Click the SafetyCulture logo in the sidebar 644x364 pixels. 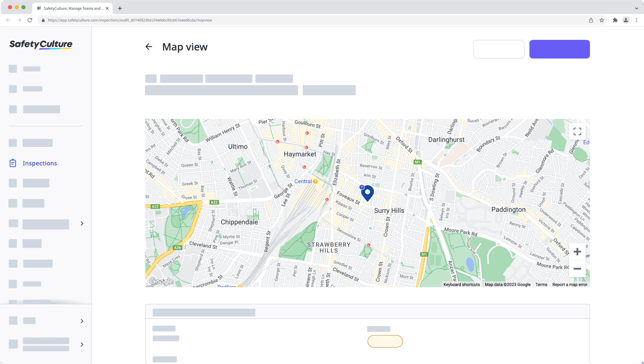pos(40,45)
